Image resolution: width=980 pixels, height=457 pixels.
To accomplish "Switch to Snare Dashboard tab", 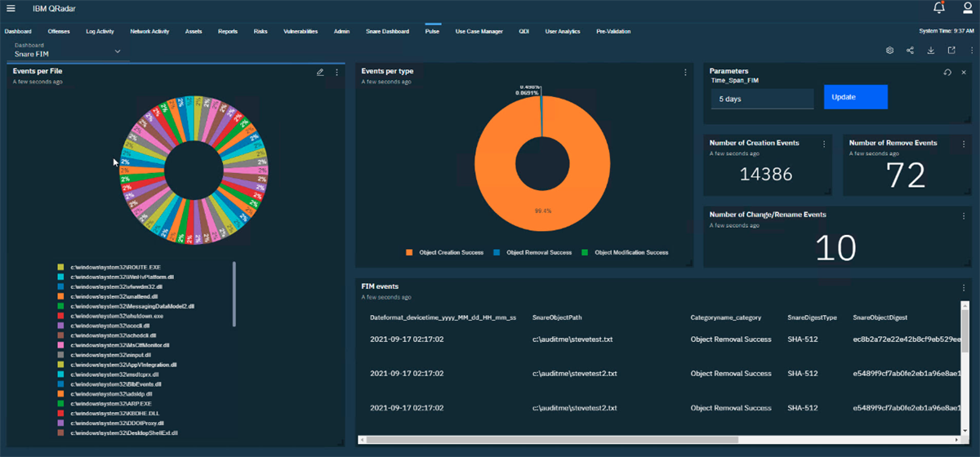I will (387, 31).
